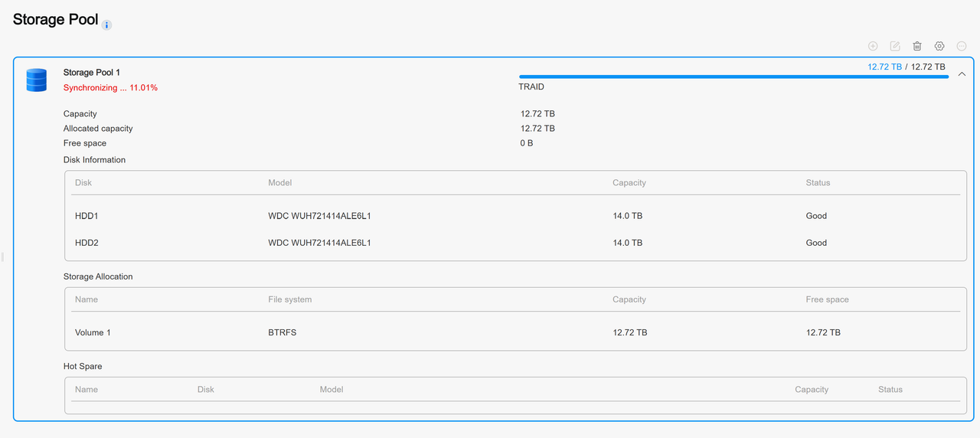
Task: Click the Model column header in Disk Information
Action: (x=280, y=183)
